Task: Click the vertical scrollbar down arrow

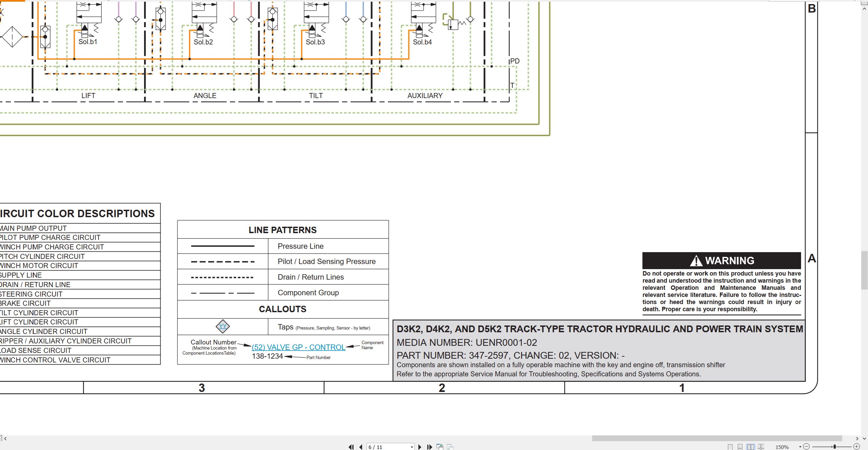Action: click(864, 438)
